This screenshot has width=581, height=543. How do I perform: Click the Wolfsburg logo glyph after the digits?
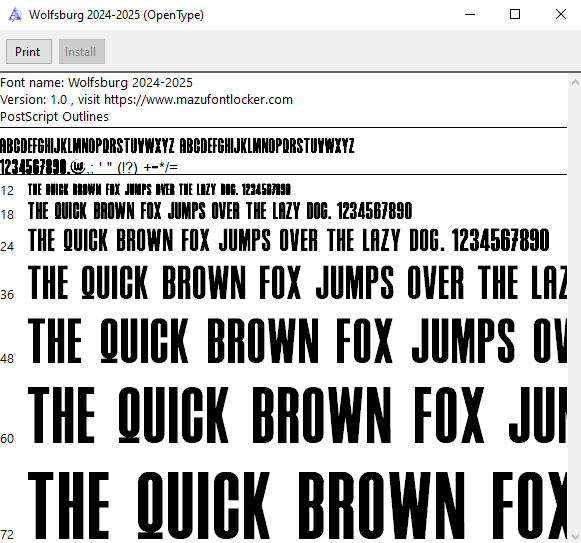coord(77,166)
